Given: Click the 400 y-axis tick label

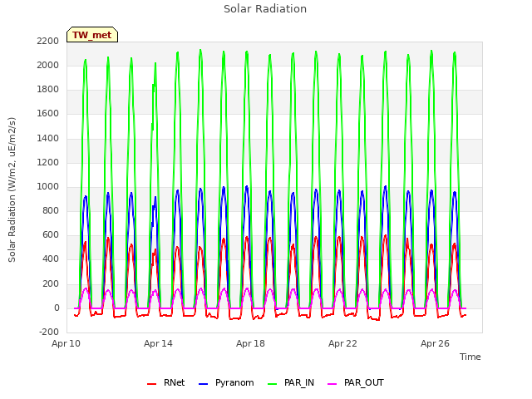Looking at the screenshot, I should [51, 259].
